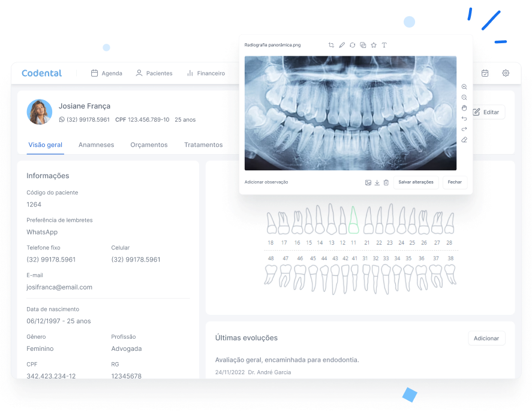Click the star favorite icon
The height and width of the screenshot is (418, 532).
click(374, 45)
